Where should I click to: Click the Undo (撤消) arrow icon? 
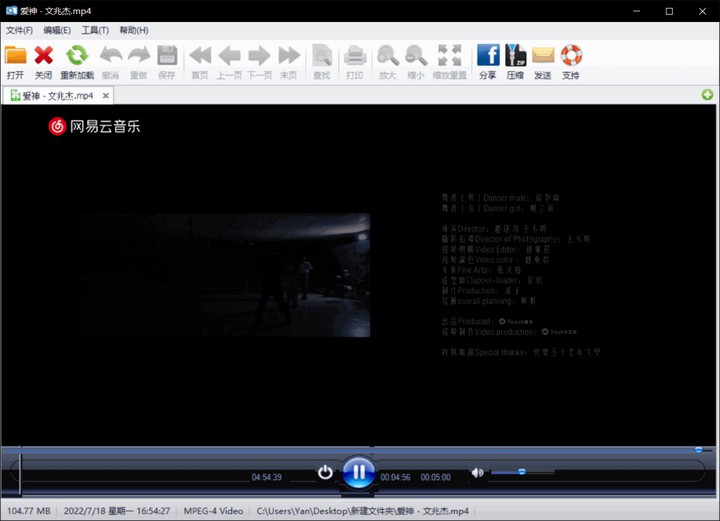tap(111, 55)
